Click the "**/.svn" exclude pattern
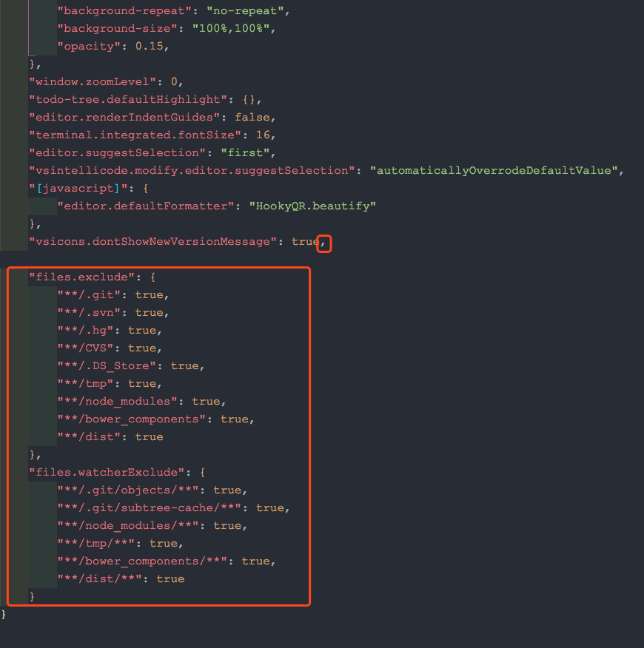644x648 pixels. tap(89, 312)
